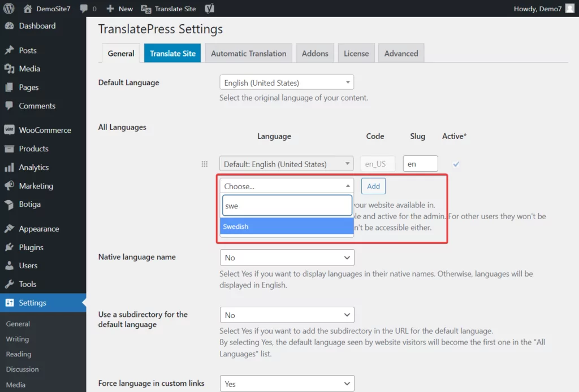Click the Analytics bar chart icon
The image size is (579, 392).
point(9,168)
